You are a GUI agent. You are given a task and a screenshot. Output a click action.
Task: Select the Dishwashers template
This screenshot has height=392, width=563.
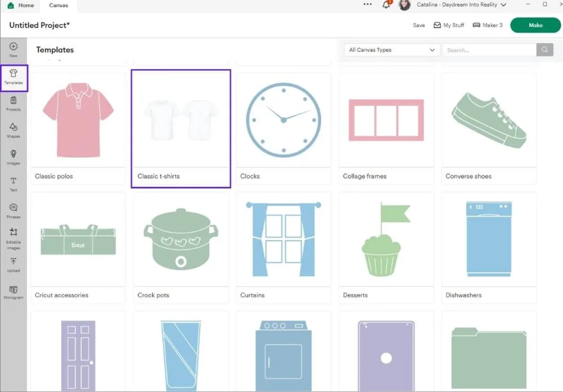pyautogui.click(x=489, y=248)
